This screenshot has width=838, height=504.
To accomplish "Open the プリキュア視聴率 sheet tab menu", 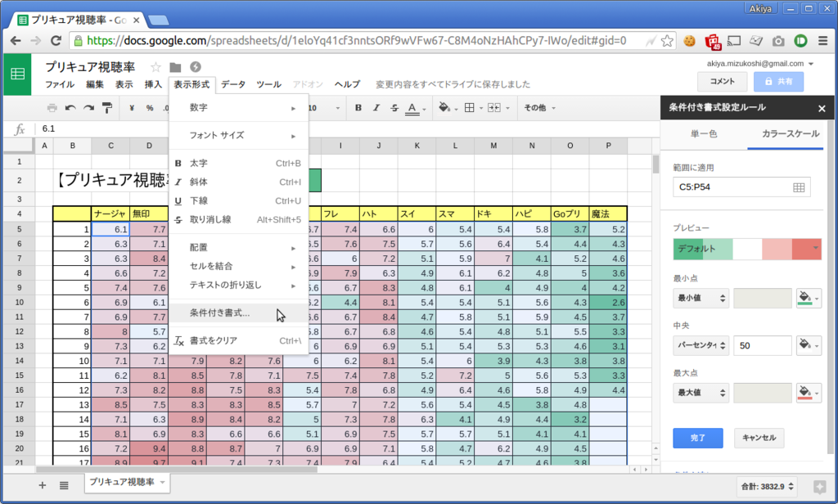I will click(163, 482).
